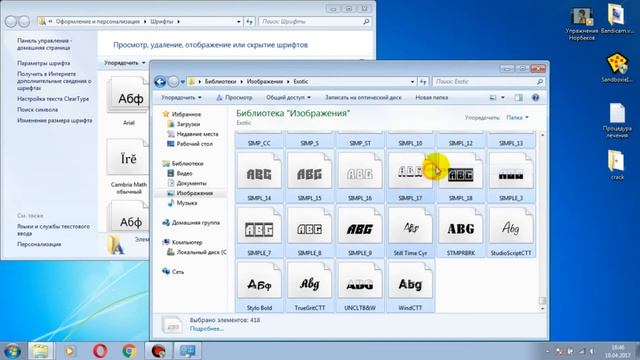Click Параметры шрифта in Fonts window
Screen dimensions: 640x360
tap(43, 63)
